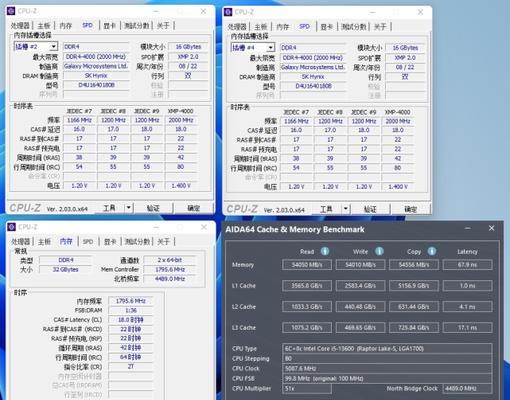Click the CPU Clock value 5087.6 MHz

tap(387, 368)
